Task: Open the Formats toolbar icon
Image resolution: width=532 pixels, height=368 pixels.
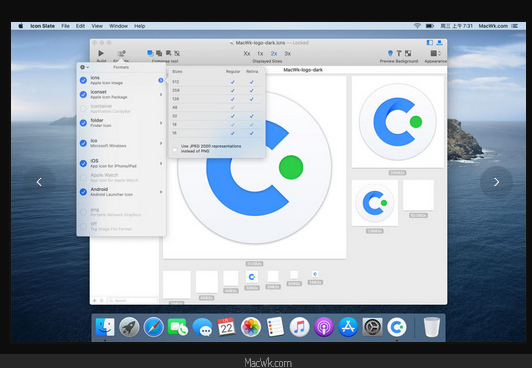Action: coord(121,53)
